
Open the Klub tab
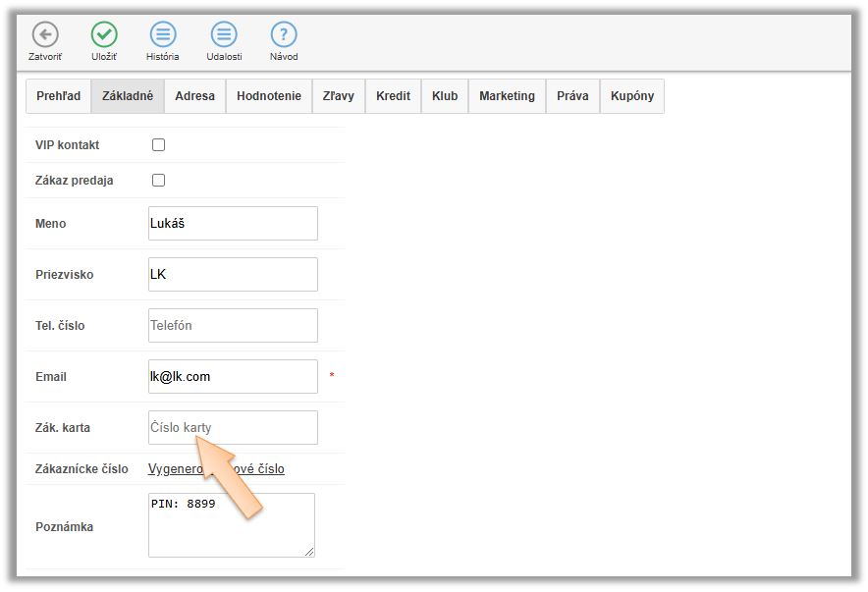[445, 96]
